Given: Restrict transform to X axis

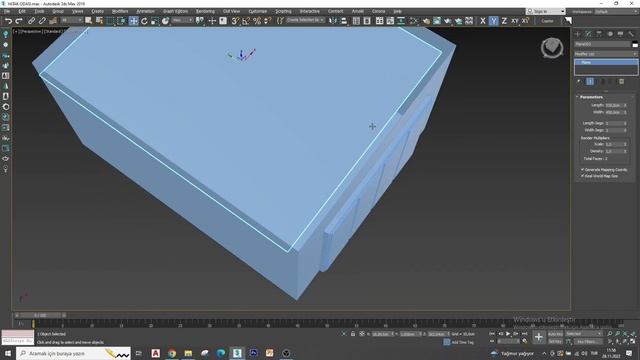Looking at the screenshot, I should tap(483, 21).
